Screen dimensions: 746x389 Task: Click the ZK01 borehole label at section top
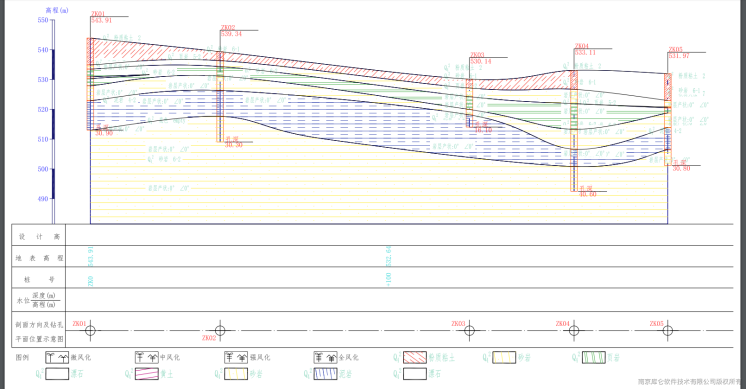(98, 14)
